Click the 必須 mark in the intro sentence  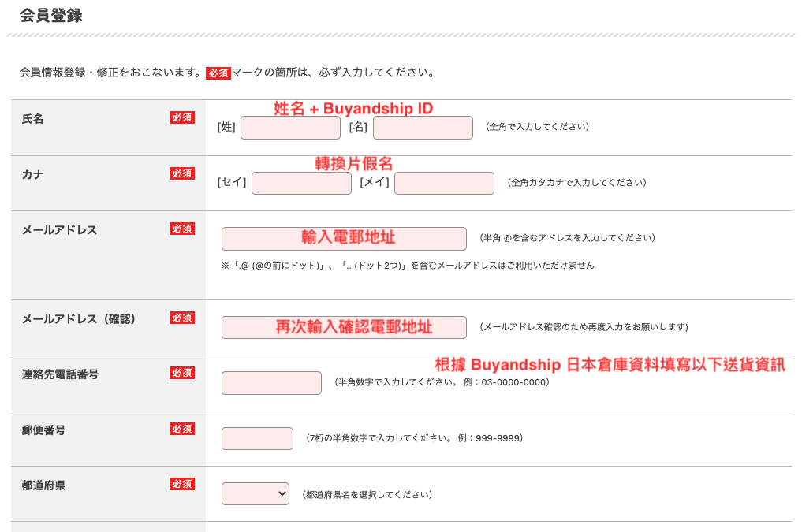[x=218, y=73]
